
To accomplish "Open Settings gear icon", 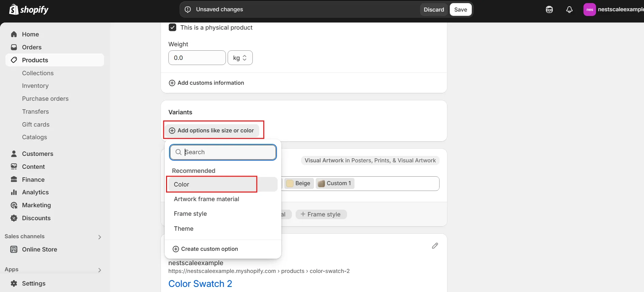I will pos(14,283).
